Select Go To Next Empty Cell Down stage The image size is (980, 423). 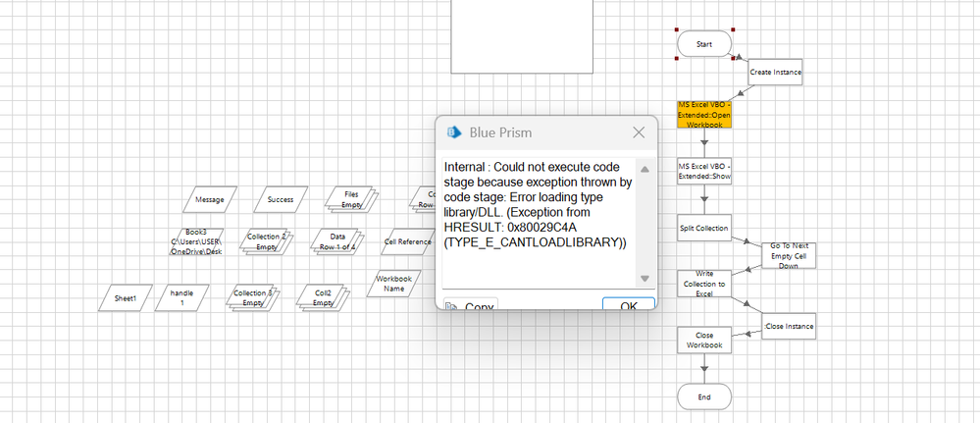[789, 255]
